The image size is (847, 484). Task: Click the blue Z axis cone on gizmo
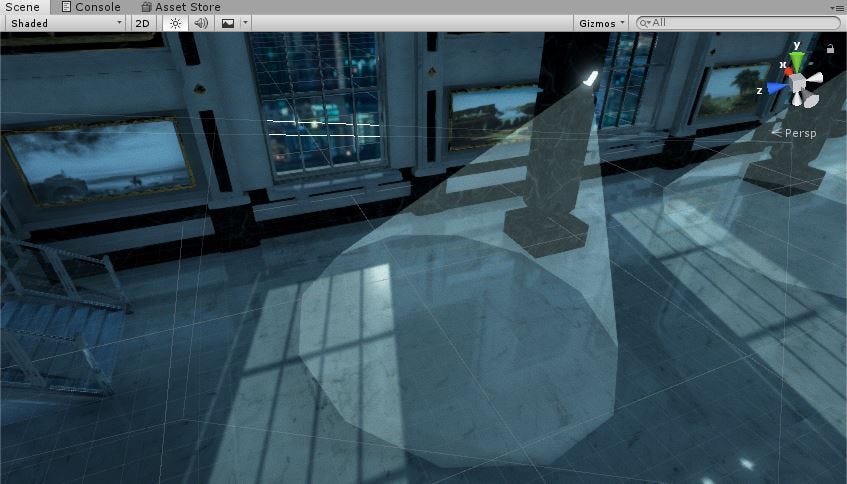pos(777,89)
